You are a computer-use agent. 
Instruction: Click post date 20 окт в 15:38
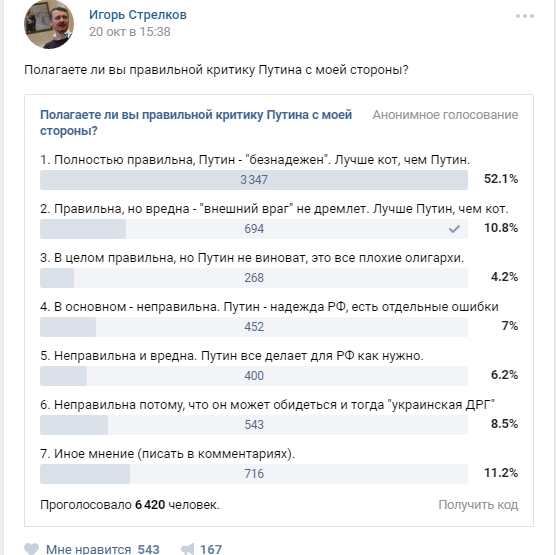tap(130, 32)
